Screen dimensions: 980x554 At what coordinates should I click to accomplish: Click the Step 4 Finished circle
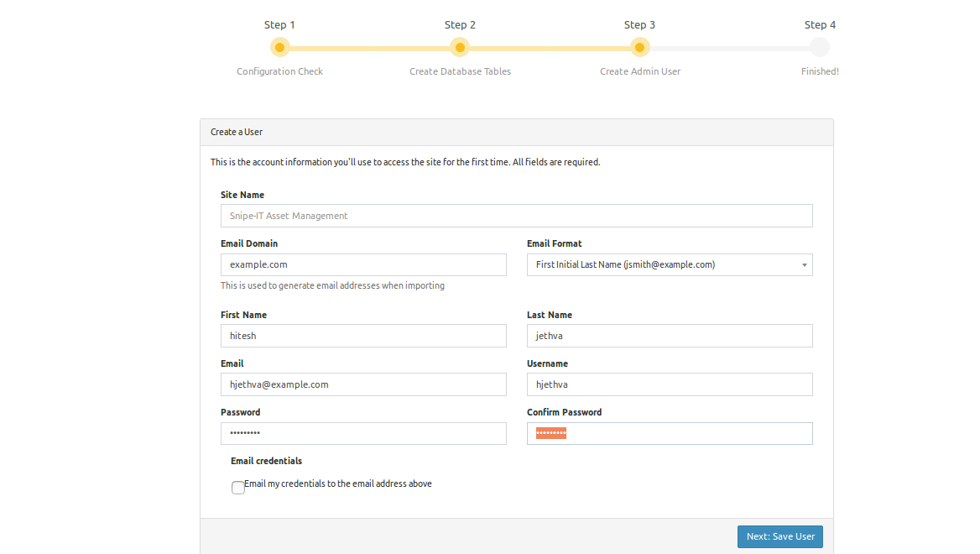[820, 48]
